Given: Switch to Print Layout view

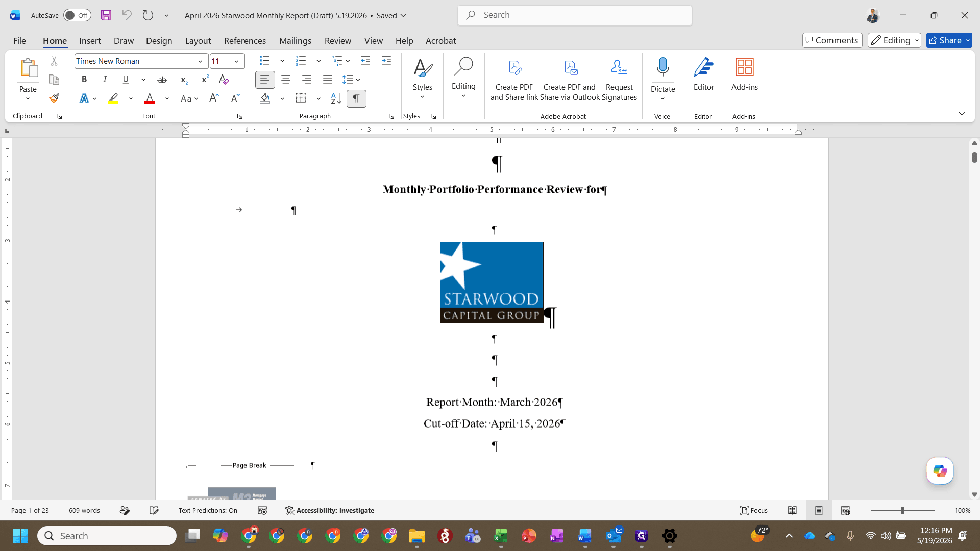Looking at the screenshot, I should (819, 510).
